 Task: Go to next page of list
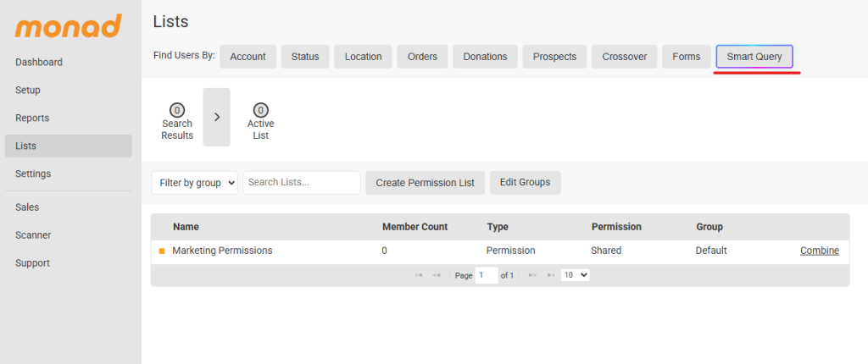click(x=533, y=275)
